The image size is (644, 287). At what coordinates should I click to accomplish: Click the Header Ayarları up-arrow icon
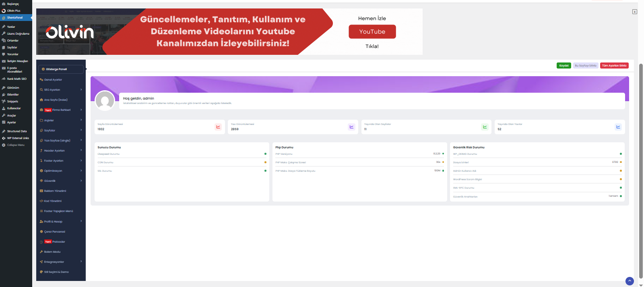(x=41, y=151)
